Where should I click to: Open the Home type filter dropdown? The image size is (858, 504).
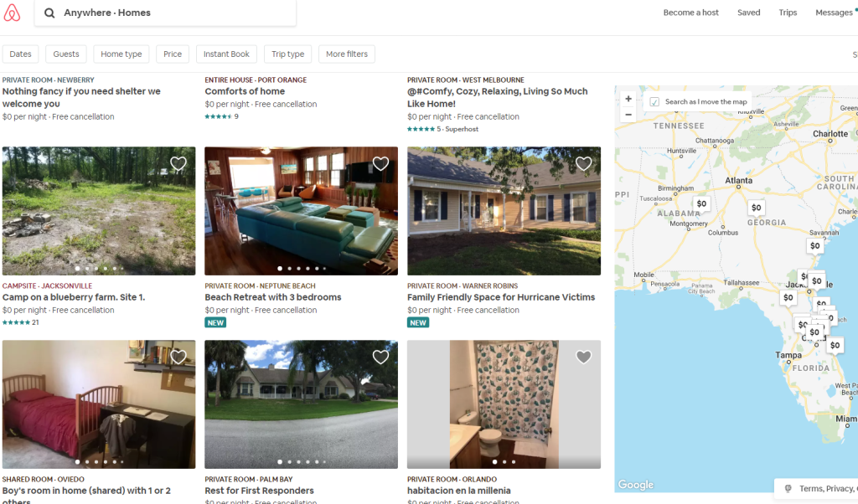121,54
